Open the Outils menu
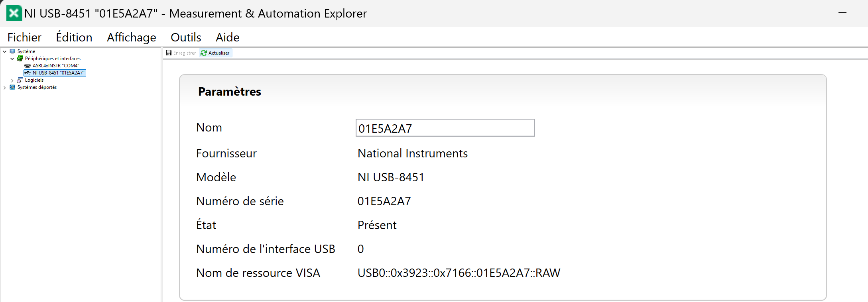Viewport: 868px width, 302px height. 186,37
